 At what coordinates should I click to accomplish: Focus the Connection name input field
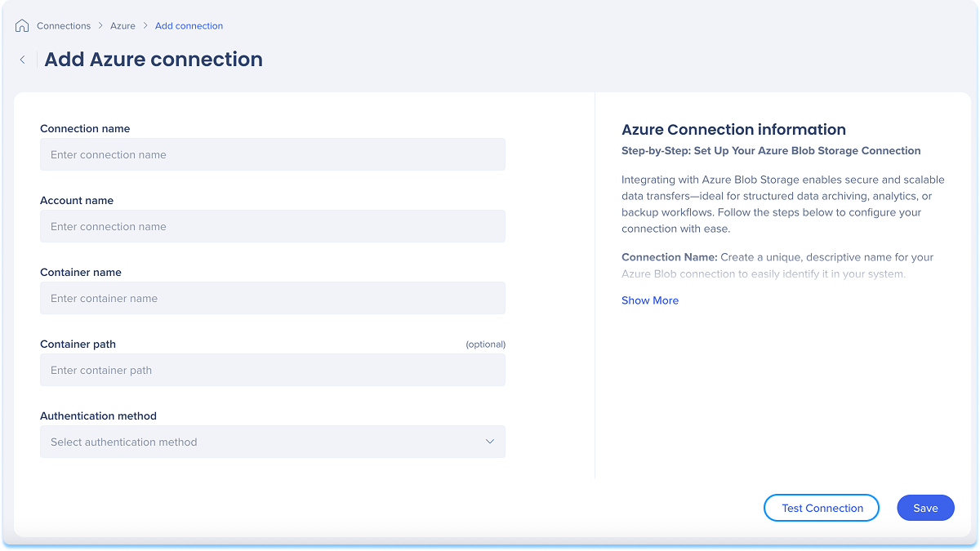tap(273, 154)
